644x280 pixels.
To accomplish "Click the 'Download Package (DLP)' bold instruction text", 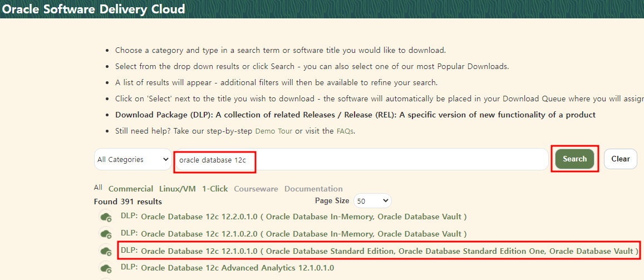I will click(x=355, y=115).
